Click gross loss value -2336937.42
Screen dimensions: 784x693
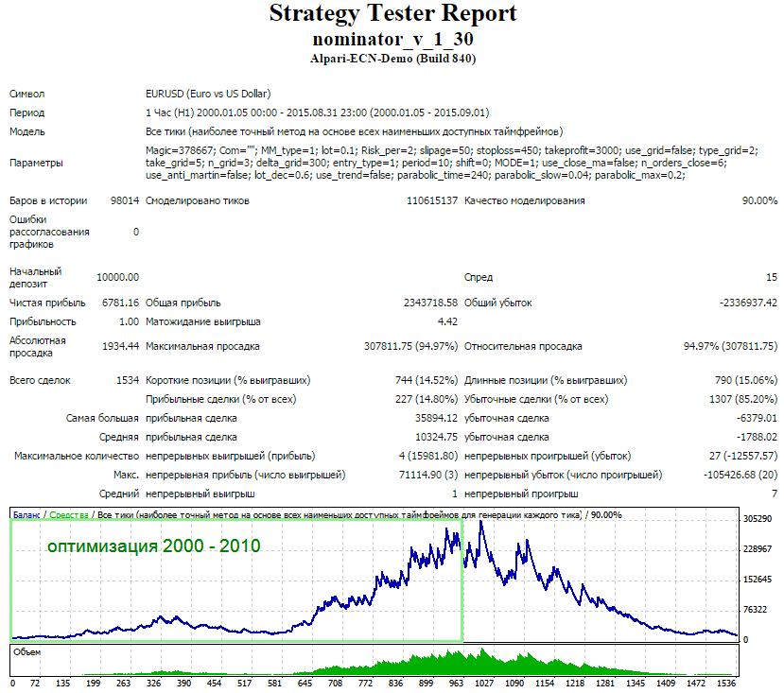point(748,303)
